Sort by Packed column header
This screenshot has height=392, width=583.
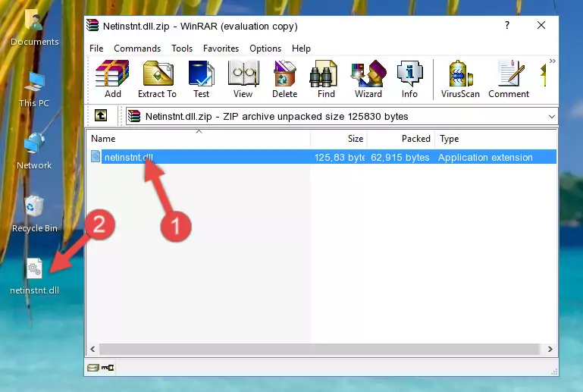click(x=401, y=139)
